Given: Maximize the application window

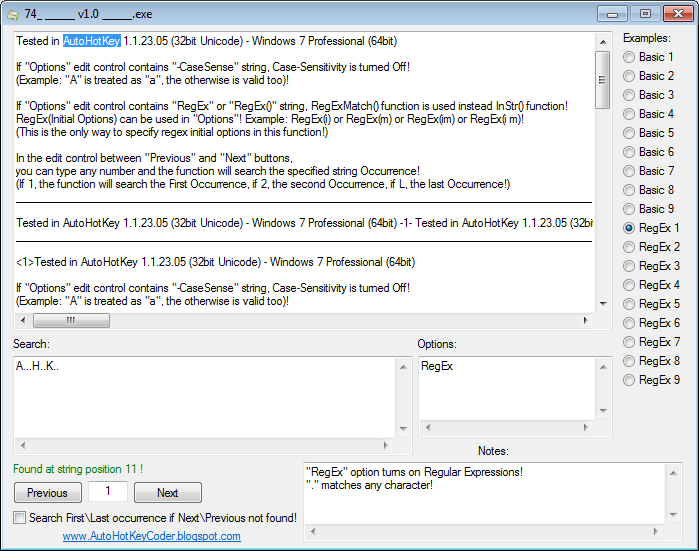Looking at the screenshot, I should (x=645, y=14).
